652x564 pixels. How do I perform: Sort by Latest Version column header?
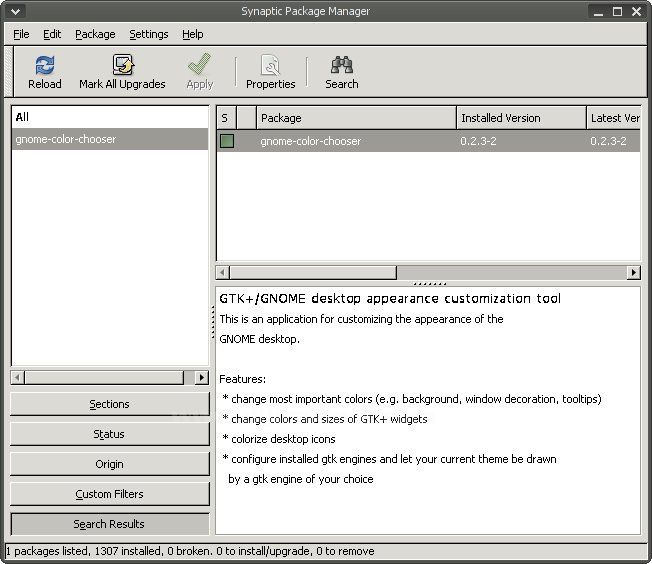614,118
